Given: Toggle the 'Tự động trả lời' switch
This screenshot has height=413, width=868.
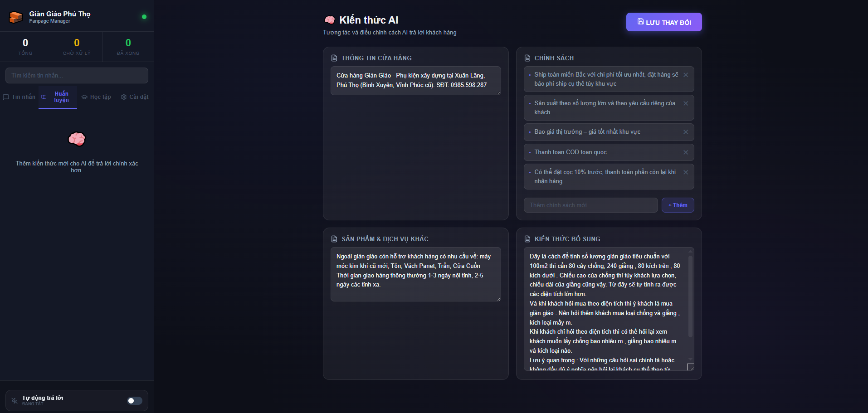Looking at the screenshot, I should [135, 401].
